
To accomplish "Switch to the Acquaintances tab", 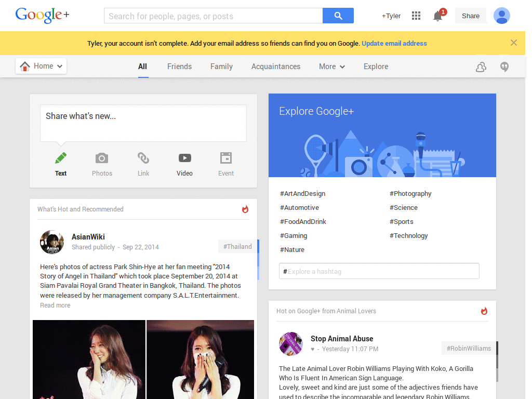I will [276, 66].
